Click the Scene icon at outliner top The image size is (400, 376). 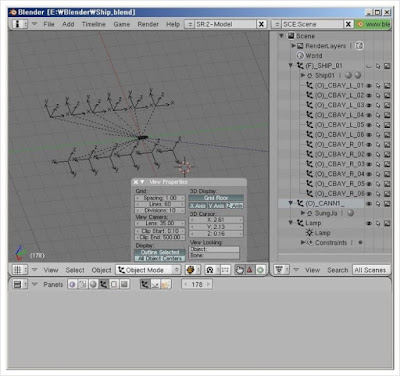point(291,36)
